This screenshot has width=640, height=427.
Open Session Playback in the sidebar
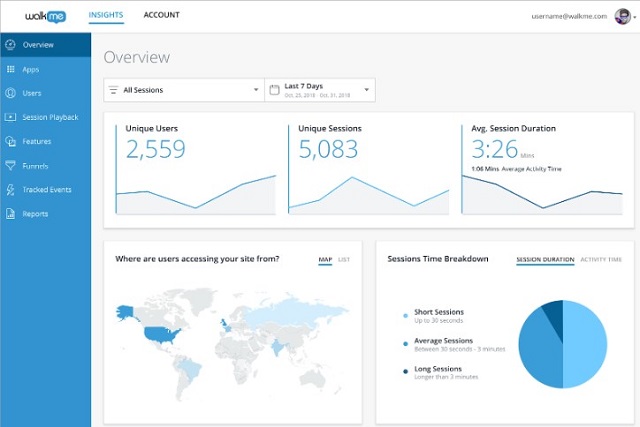click(46, 117)
